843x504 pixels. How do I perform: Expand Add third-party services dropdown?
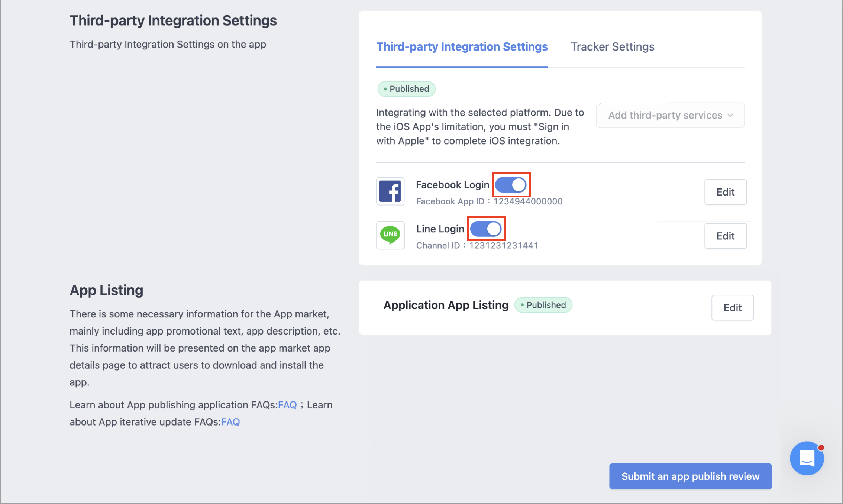670,115
